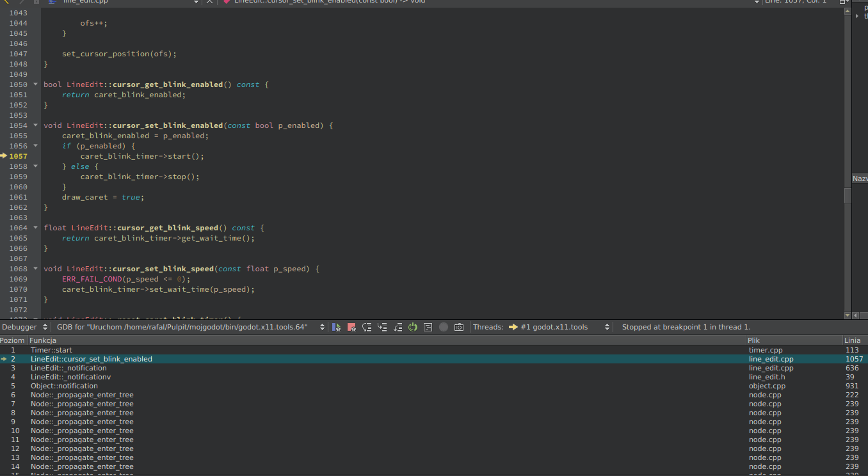Toggle a breakpoint at line number 1059

pos(18,177)
